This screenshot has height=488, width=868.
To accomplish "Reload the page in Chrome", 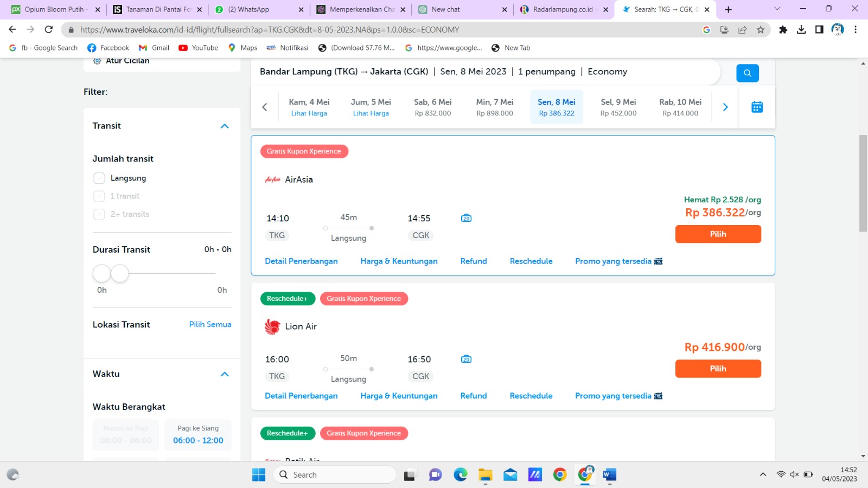I will [x=49, y=29].
